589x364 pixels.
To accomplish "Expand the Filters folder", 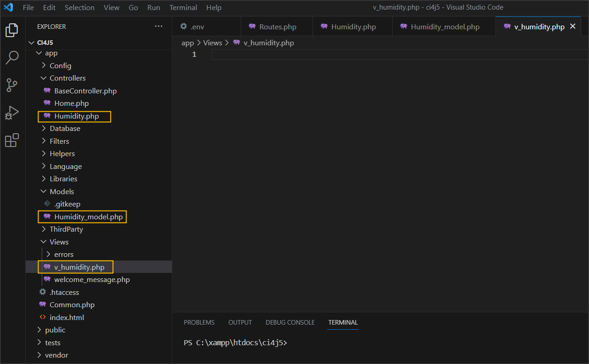I will [x=44, y=141].
